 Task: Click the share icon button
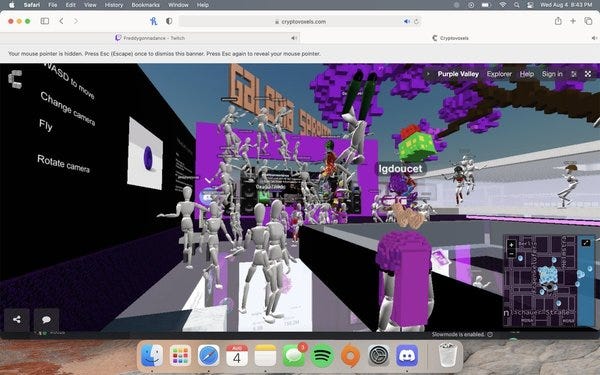tap(16, 320)
